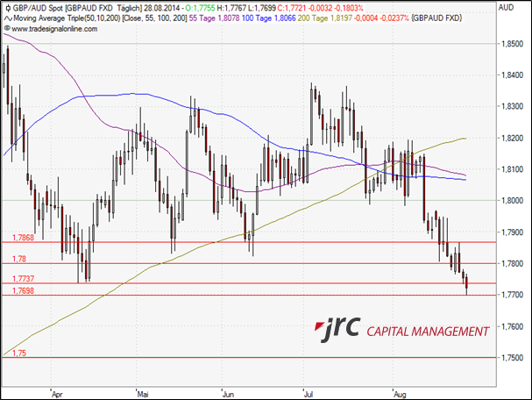Click the candlestick icon before GBP/AUD Spot
The height and width of the screenshot is (400, 532).
6,6
